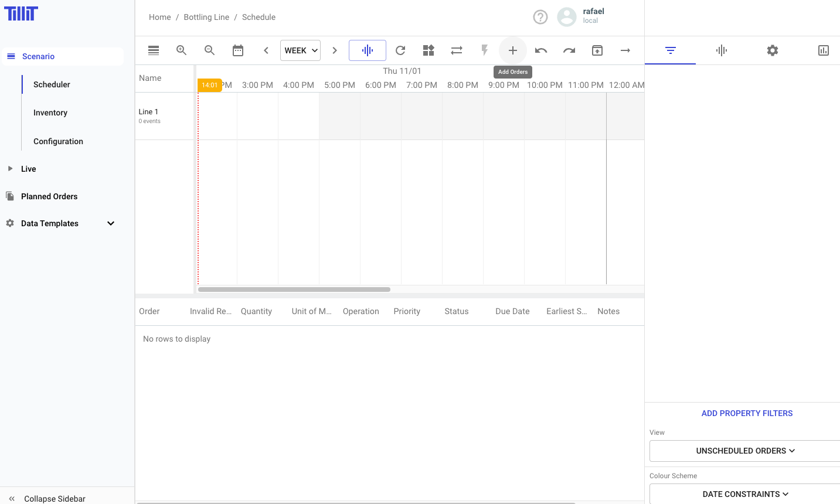Open the DATE CONSTRAINTS colour scheme dropdown

(745, 494)
